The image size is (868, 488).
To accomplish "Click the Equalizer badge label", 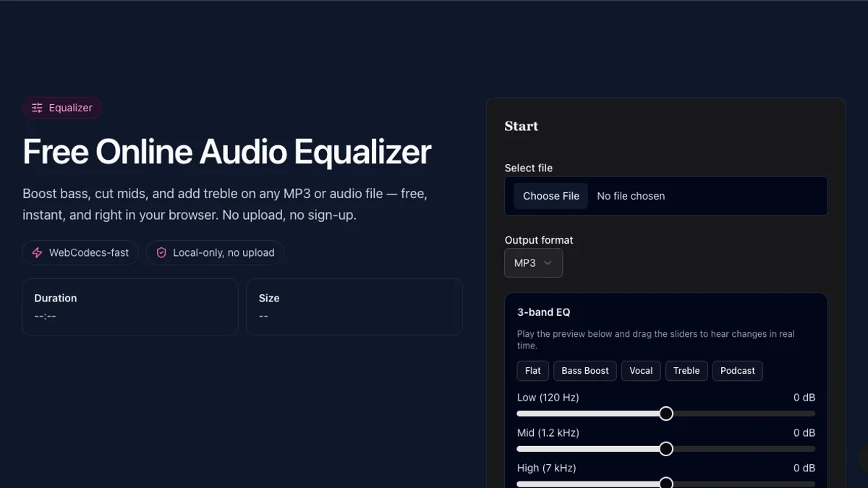I will (x=71, y=108).
